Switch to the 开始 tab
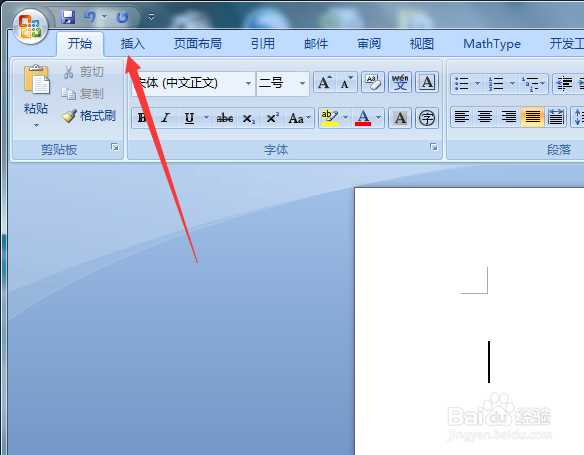The width and height of the screenshot is (584, 455). [x=80, y=44]
